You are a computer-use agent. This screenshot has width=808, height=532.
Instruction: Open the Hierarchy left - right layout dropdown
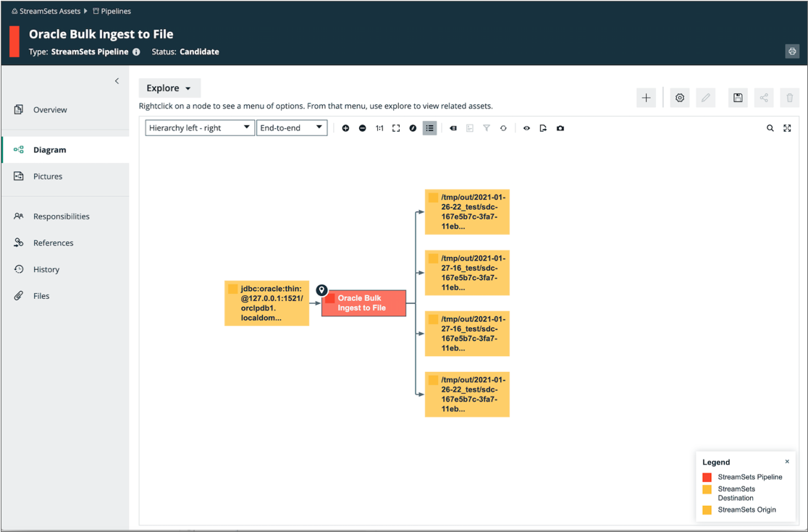[199, 128]
